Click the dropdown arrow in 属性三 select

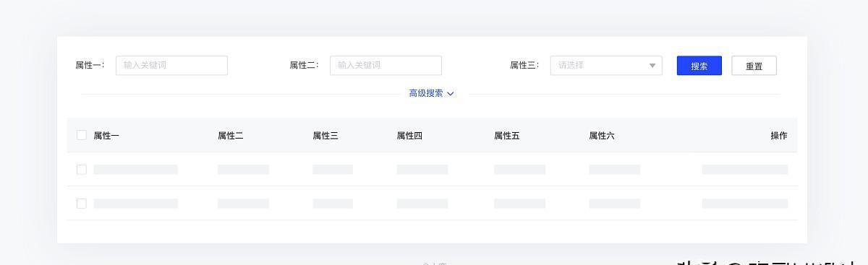[x=652, y=66]
